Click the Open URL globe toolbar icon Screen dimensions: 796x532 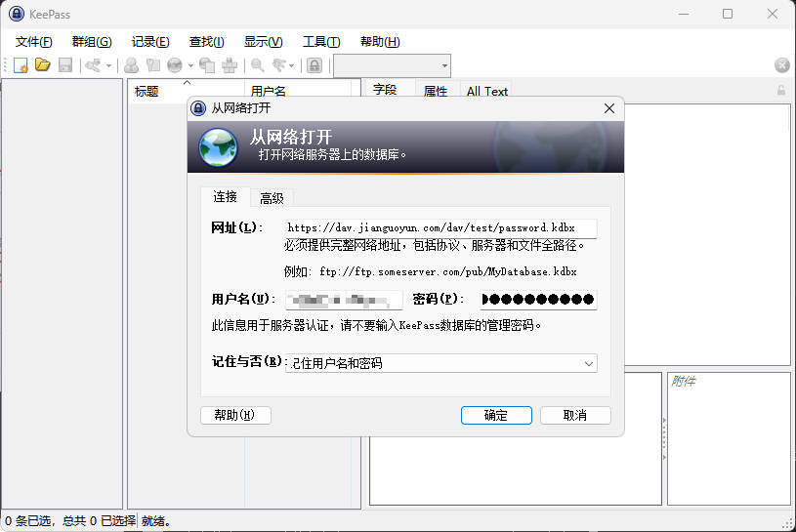click(175, 65)
